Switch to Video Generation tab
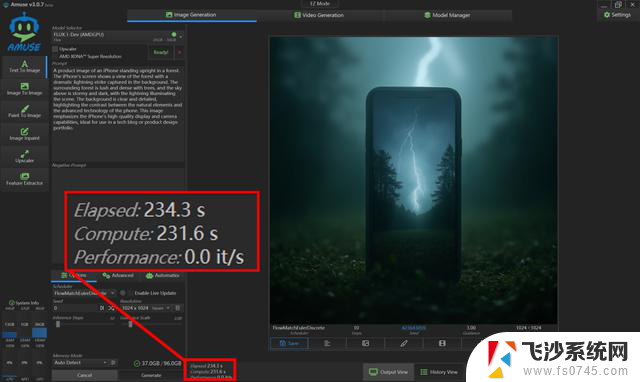640x382 pixels. coord(319,15)
